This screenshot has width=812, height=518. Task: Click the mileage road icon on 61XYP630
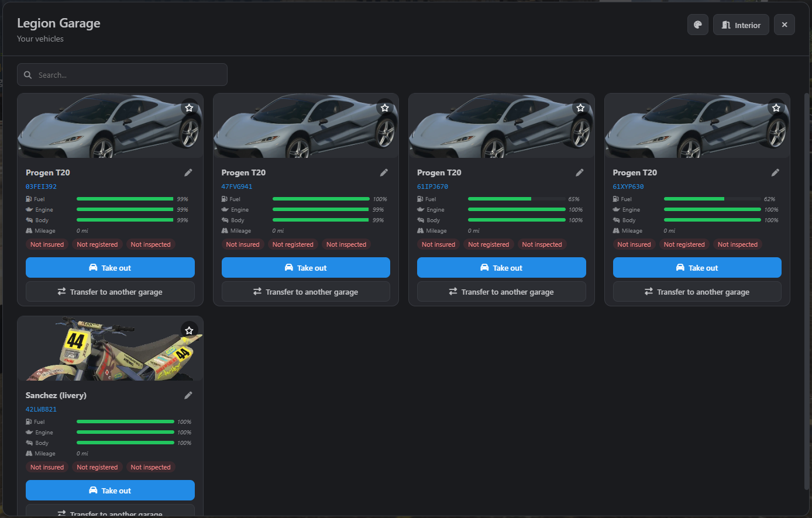tap(616, 231)
